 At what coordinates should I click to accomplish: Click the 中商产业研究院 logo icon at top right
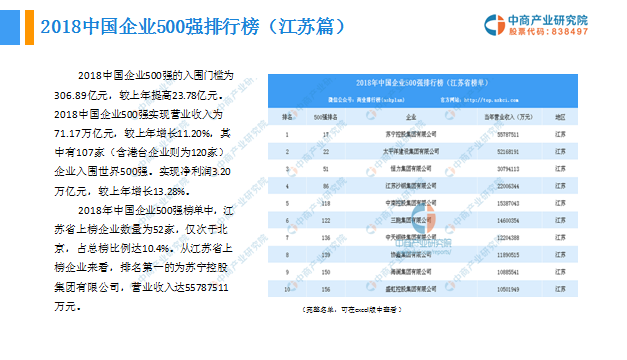click(495, 25)
